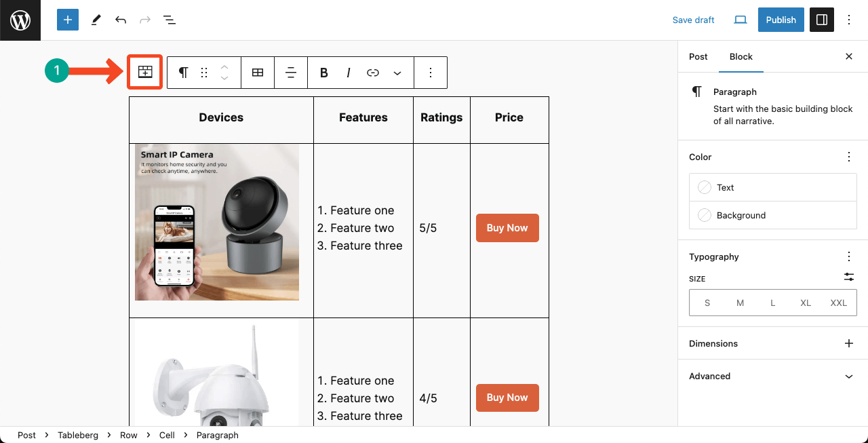The image size is (868, 443).
Task: Choose the S font size option
Action: point(707,303)
